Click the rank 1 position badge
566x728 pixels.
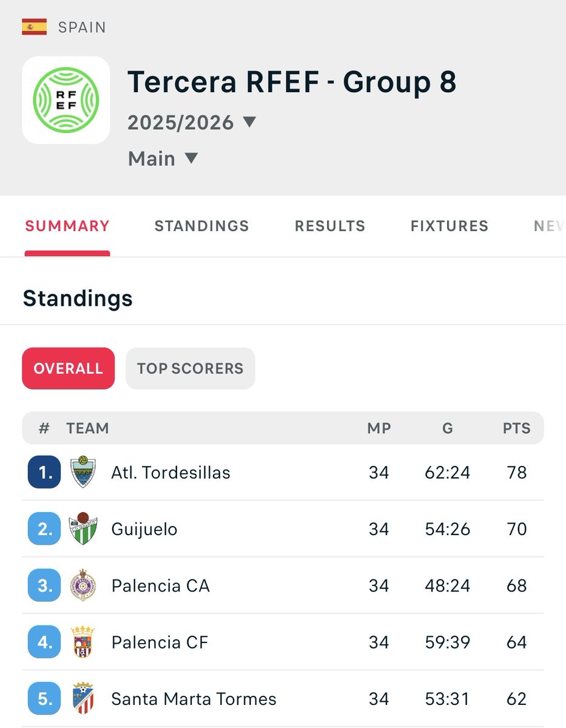click(44, 472)
